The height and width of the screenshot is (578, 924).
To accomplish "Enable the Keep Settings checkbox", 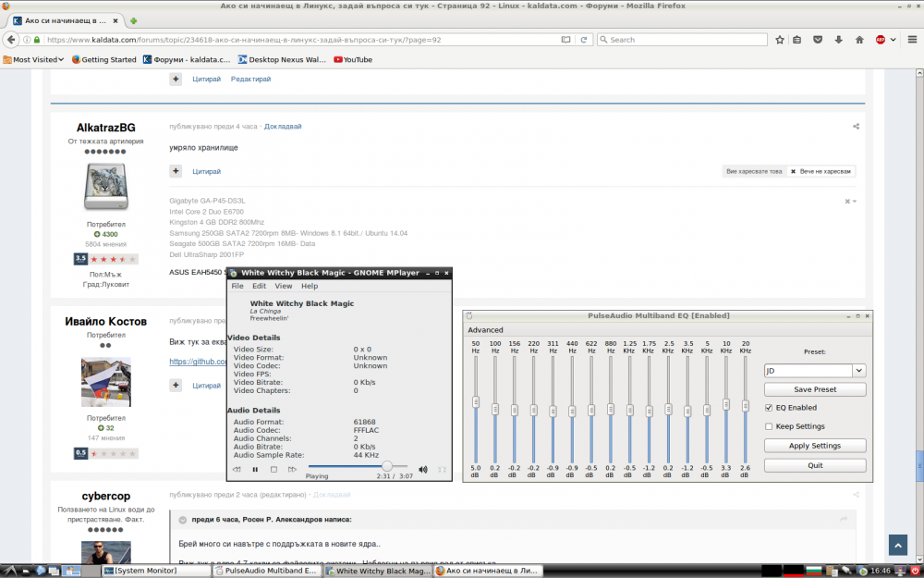I will click(x=769, y=426).
